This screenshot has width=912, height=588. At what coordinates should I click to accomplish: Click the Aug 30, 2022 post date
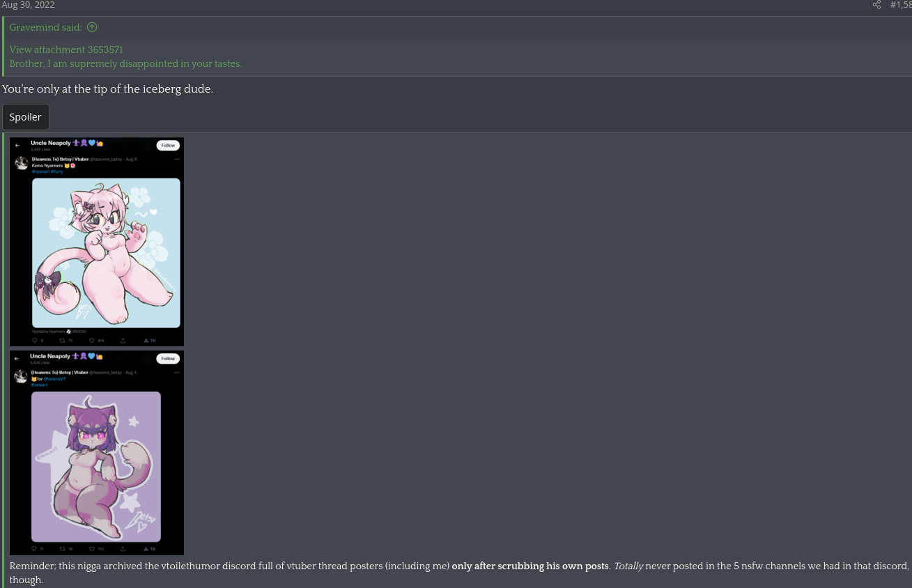(x=28, y=5)
